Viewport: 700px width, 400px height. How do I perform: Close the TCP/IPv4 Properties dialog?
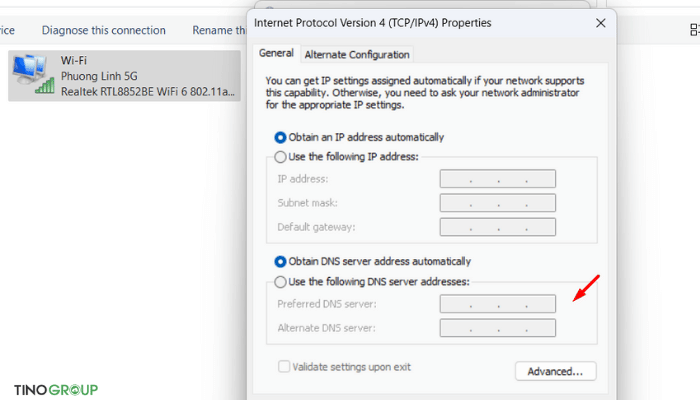pyautogui.click(x=600, y=23)
